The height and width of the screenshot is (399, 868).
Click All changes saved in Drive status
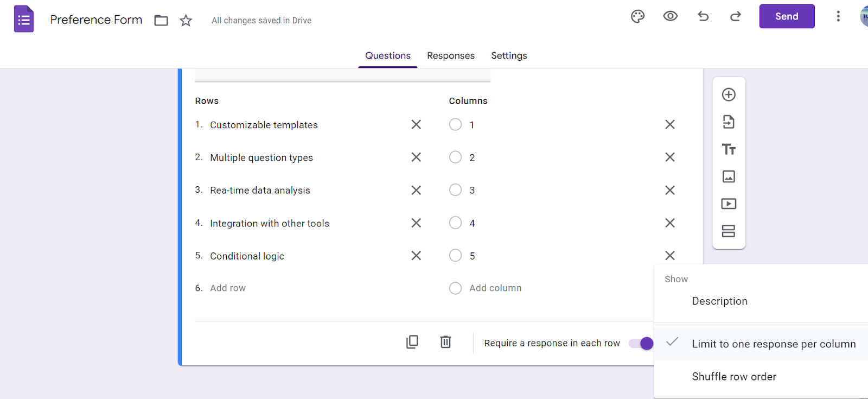pyautogui.click(x=261, y=21)
